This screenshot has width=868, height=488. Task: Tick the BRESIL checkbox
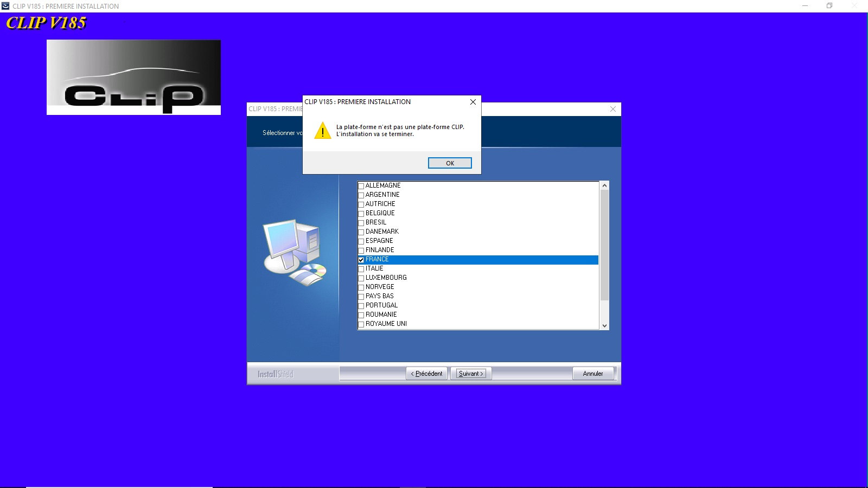pyautogui.click(x=361, y=223)
